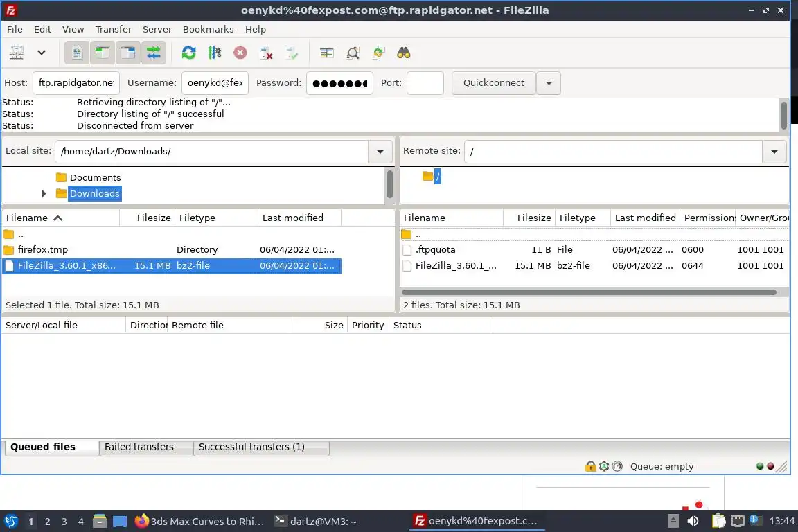Image resolution: width=798 pixels, height=532 pixels.
Task: Click the local tree vertical scrollbar
Action: coord(389,184)
